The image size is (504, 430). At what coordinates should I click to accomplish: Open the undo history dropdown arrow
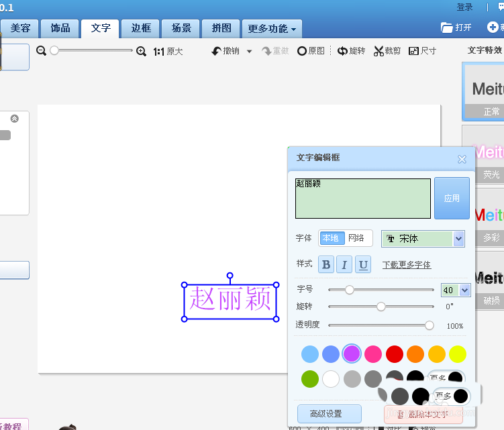pyautogui.click(x=249, y=51)
